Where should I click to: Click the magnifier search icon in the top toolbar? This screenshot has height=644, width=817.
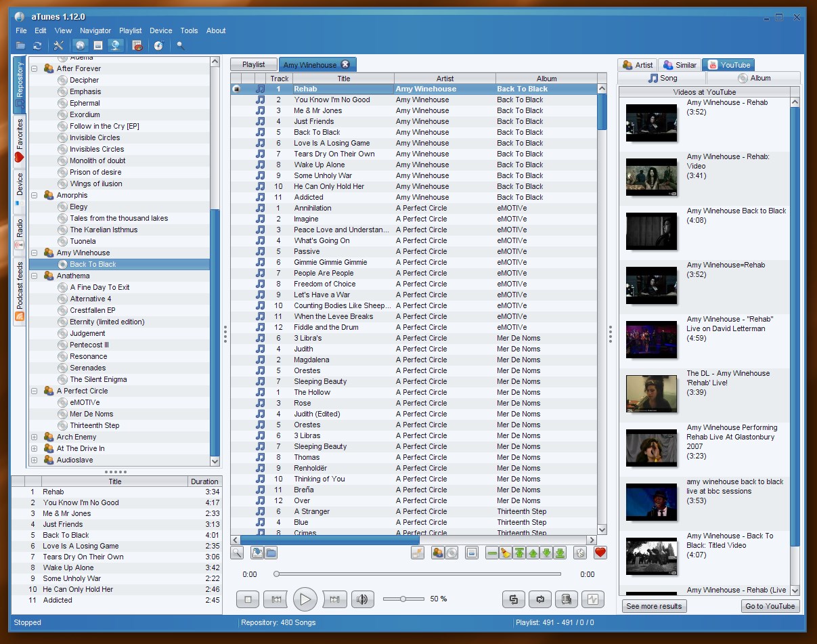[x=181, y=45]
